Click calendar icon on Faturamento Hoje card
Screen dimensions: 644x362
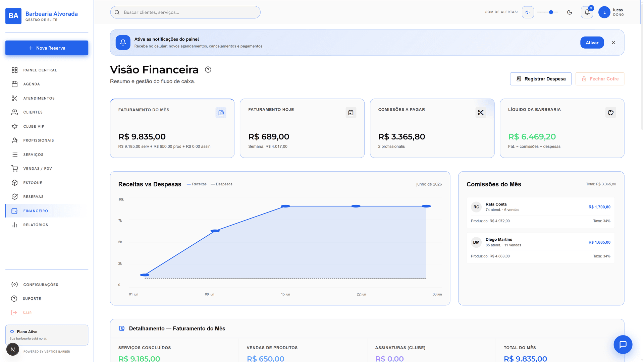(351, 113)
